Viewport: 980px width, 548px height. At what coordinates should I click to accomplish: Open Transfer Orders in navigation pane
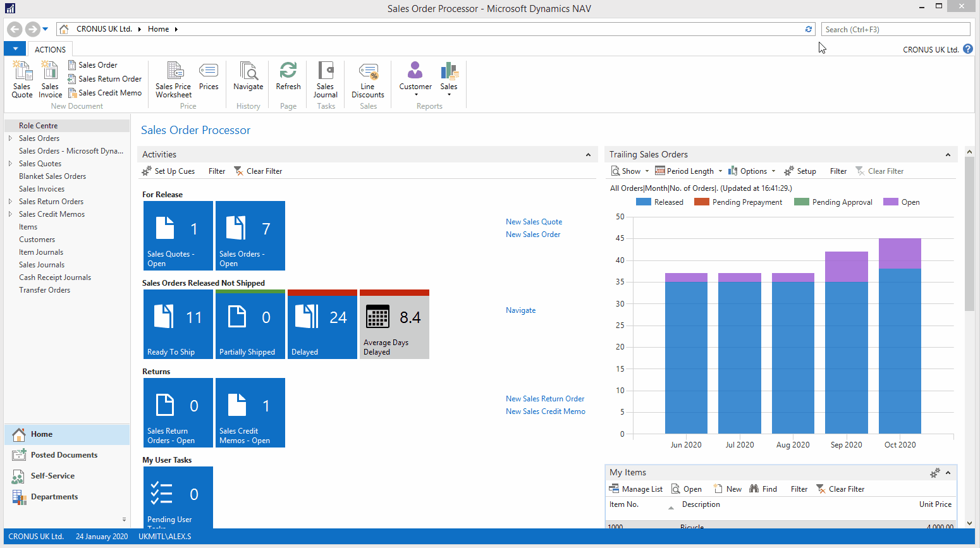(44, 290)
